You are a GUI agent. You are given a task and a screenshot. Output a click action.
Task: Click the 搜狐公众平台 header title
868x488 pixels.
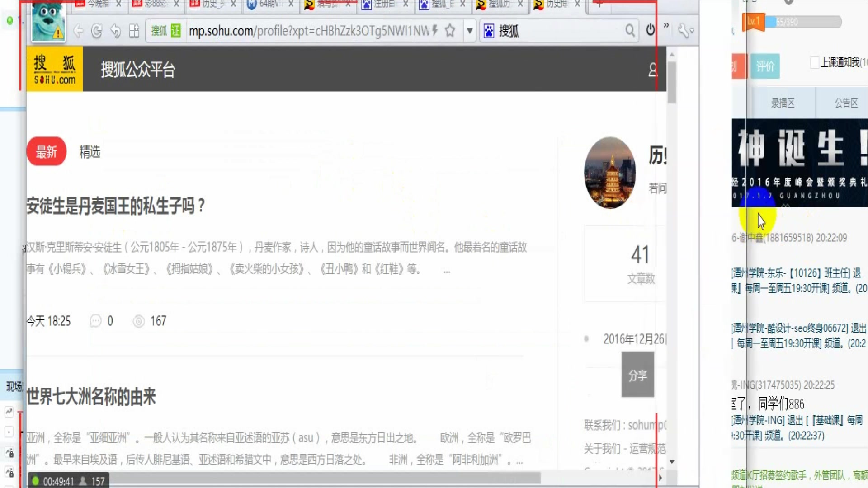click(138, 70)
